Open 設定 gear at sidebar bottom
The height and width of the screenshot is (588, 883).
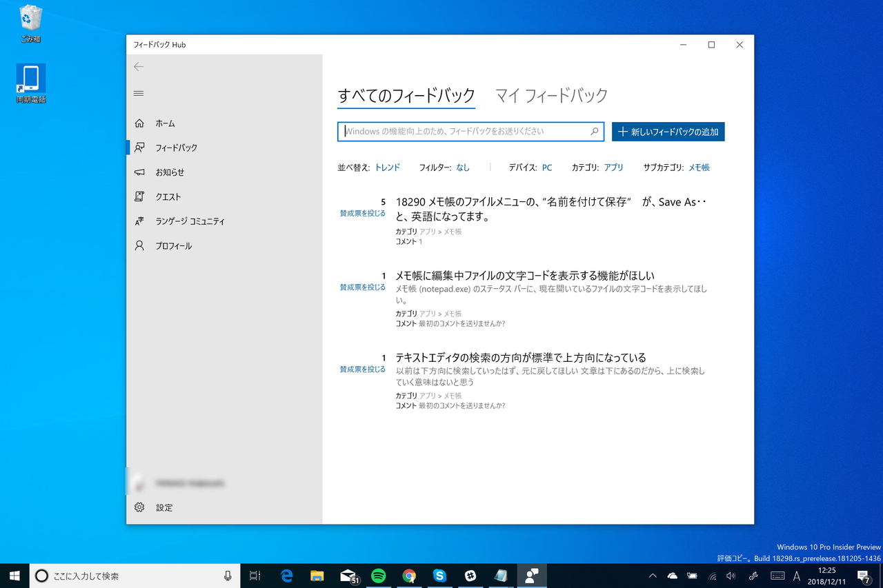(x=224, y=507)
